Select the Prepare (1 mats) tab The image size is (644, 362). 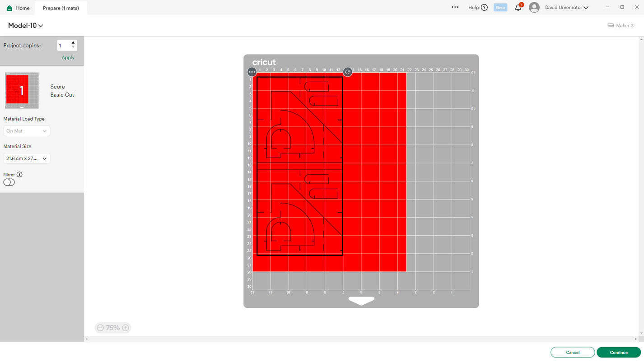point(61,8)
